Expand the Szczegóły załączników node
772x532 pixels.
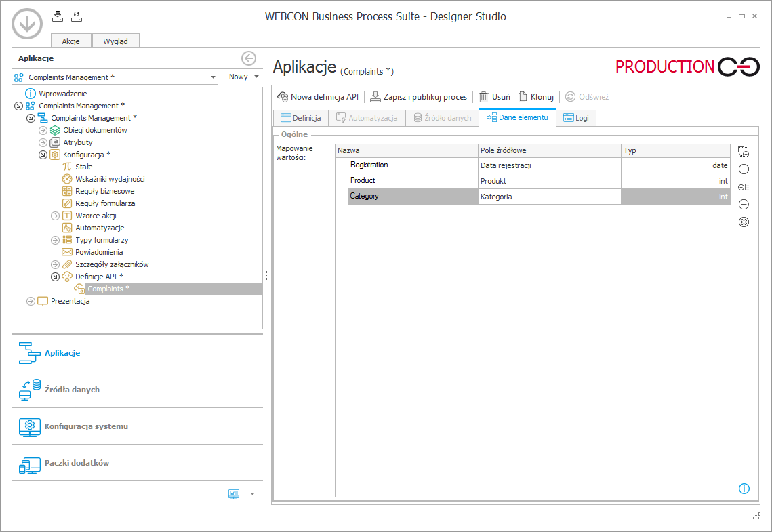pos(55,264)
